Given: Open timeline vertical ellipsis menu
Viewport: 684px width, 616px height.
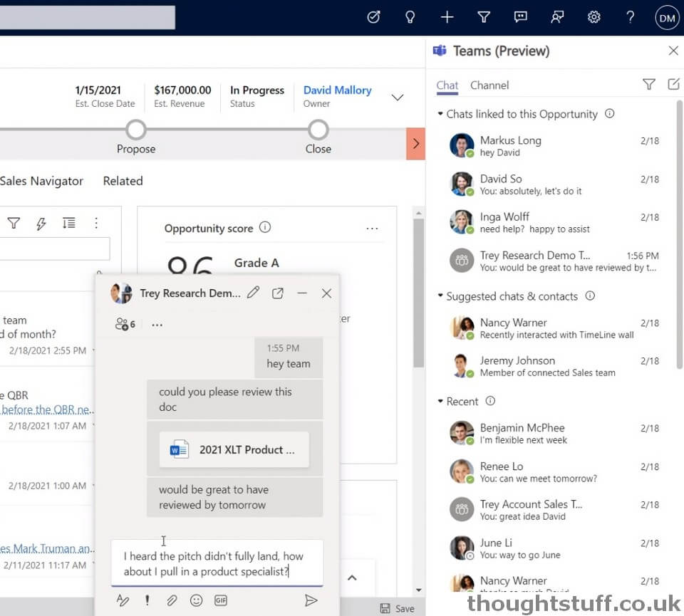Looking at the screenshot, I should click(96, 223).
